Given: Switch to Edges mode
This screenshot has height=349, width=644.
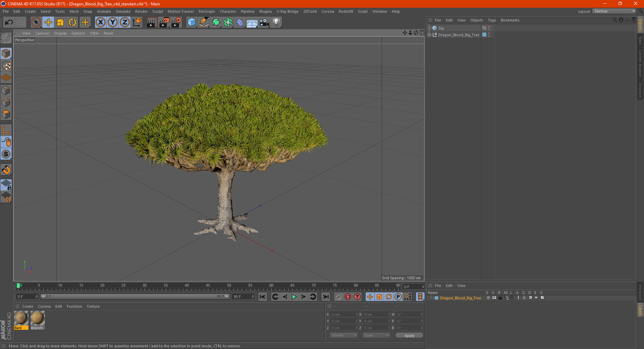Looking at the screenshot, I should pyautogui.click(x=6, y=102).
